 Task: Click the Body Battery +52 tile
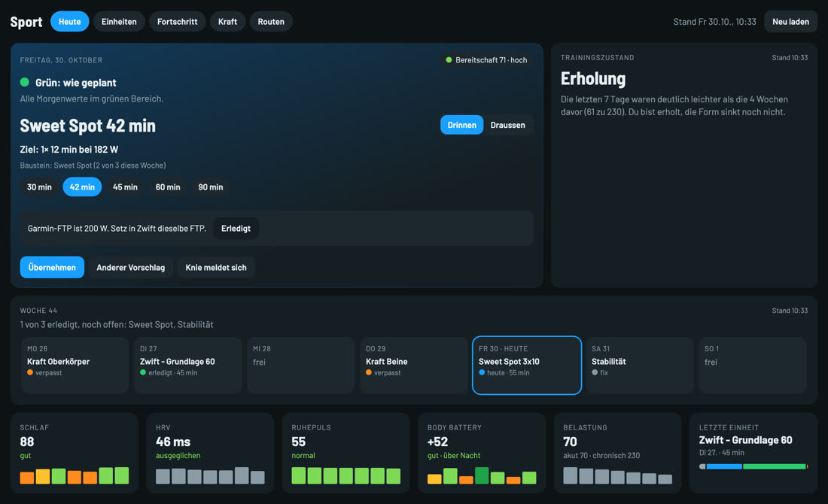click(x=482, y=454)
